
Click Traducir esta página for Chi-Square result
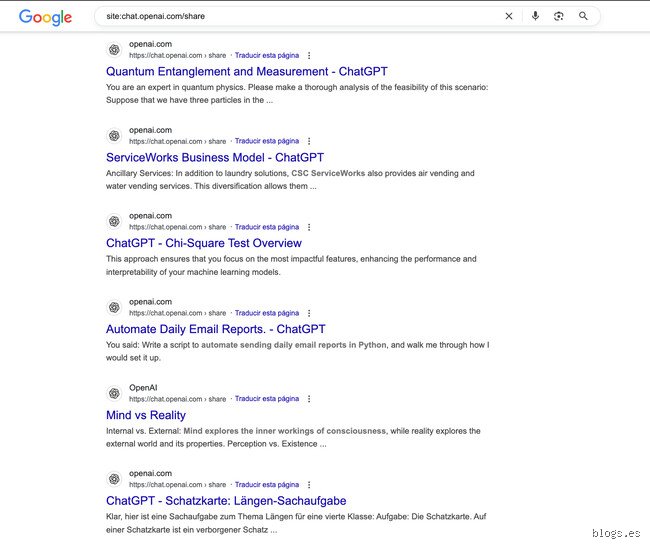(x=267, y=227)
